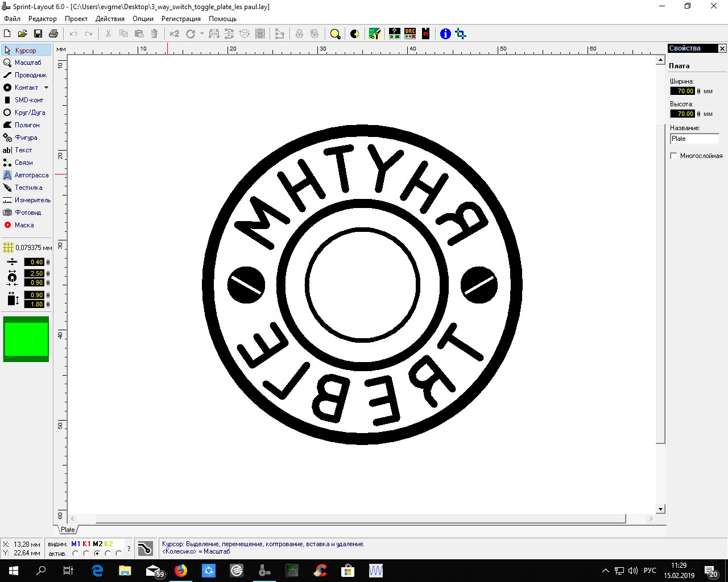728x582 pixels.
Task: Select the Полигон tool
Action: pos(26,125)
